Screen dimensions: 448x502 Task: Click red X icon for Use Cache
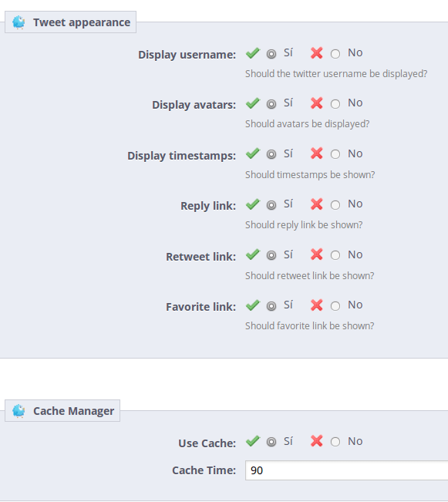click(316, 442)
